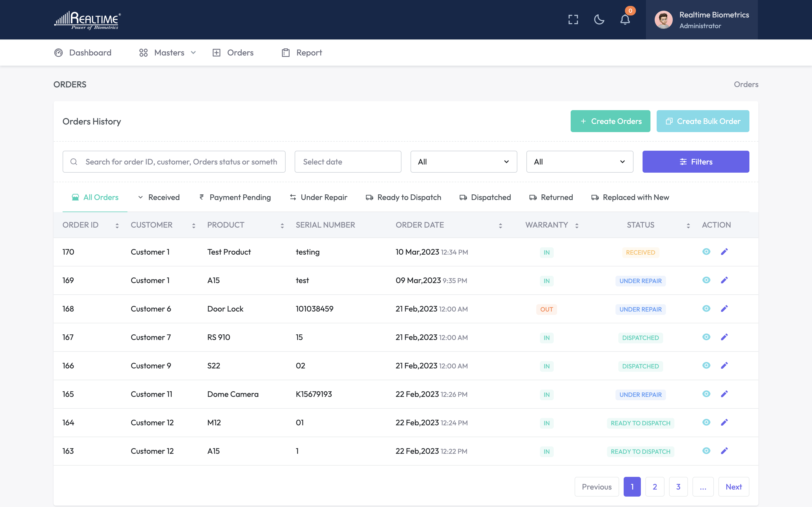
Task: Switch to dark mode moon icon
Action: (599, 19)
